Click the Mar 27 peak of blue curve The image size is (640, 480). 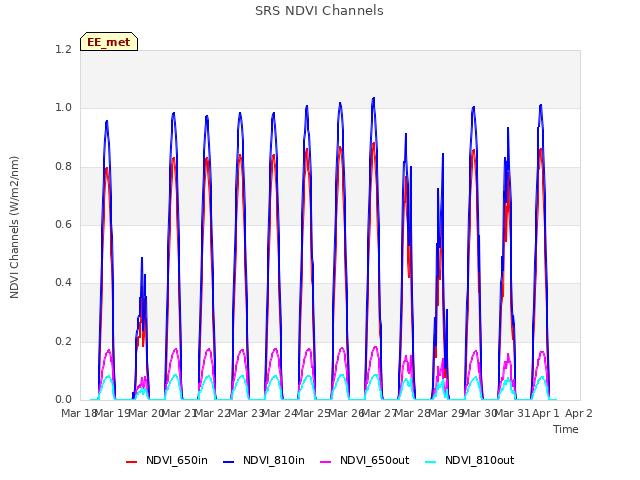click(x=373, y=98)
